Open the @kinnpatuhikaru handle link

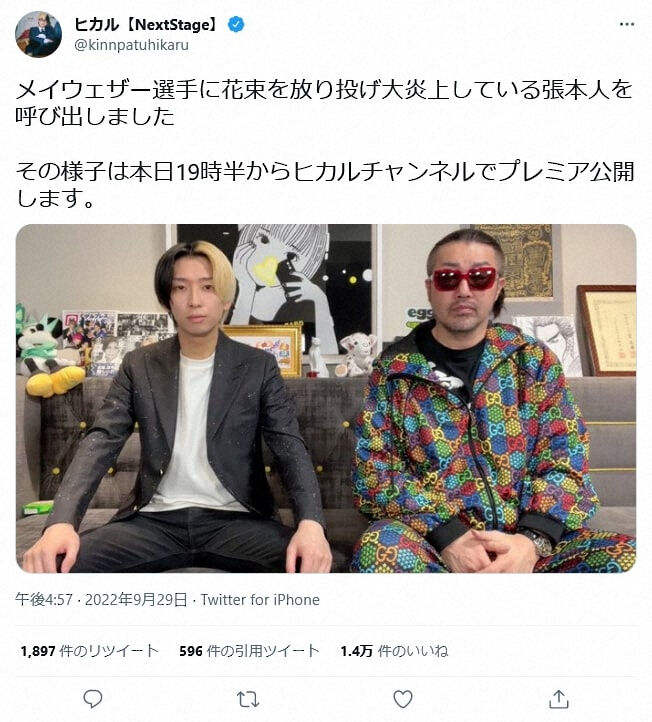pyautogui.click(x=131, y=45)
